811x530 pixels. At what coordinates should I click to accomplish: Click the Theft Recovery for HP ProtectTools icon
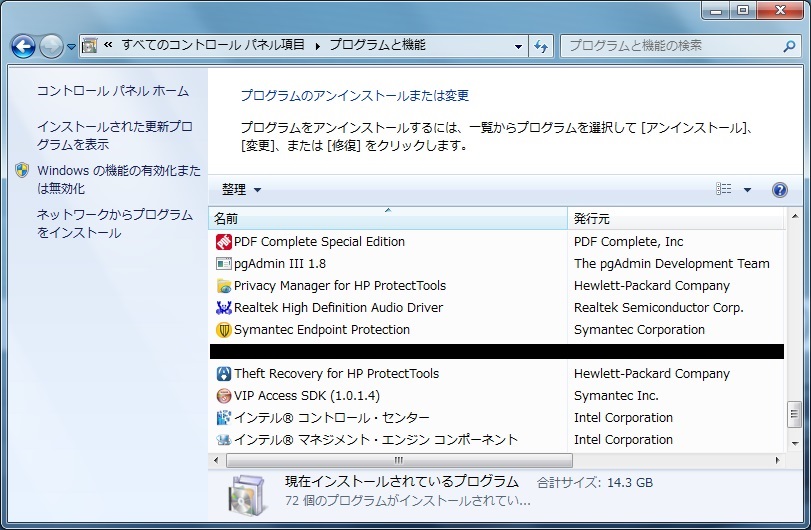pyautogui.click(x=224, y=374)
